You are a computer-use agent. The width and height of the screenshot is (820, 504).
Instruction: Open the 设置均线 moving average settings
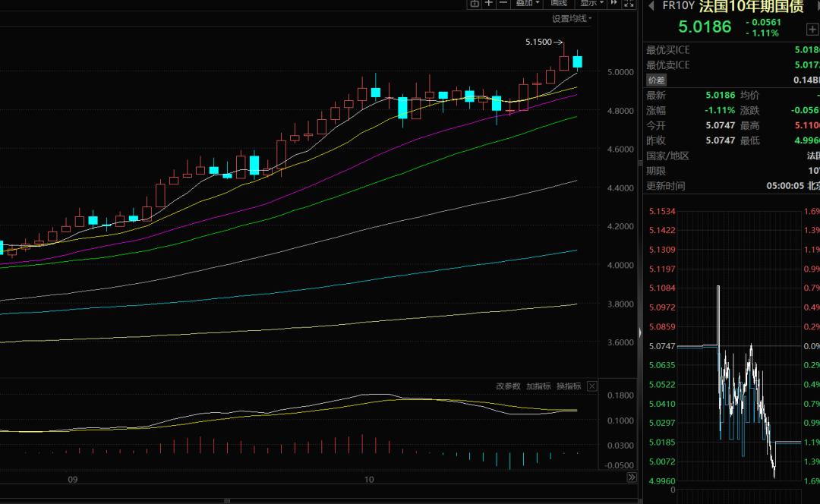tap(572, 19)
